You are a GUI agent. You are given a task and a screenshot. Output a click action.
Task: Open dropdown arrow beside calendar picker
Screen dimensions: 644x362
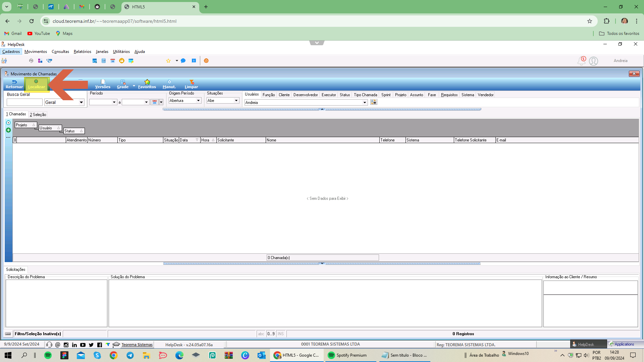point(161,102)
